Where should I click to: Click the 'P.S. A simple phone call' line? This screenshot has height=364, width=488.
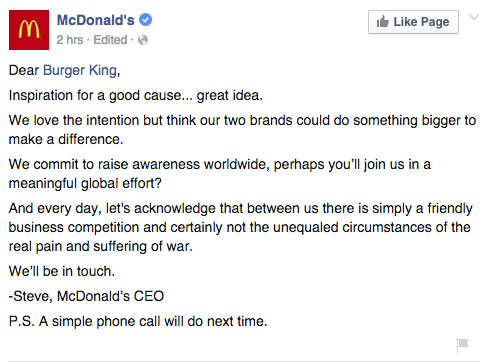pyautogui.click(x=138, y=322)
